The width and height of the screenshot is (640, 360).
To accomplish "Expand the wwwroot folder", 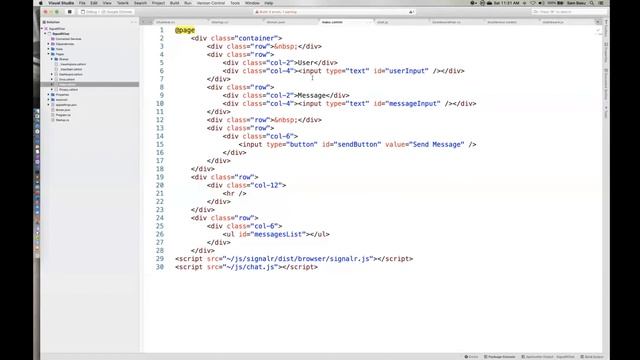I will (49, 100).
